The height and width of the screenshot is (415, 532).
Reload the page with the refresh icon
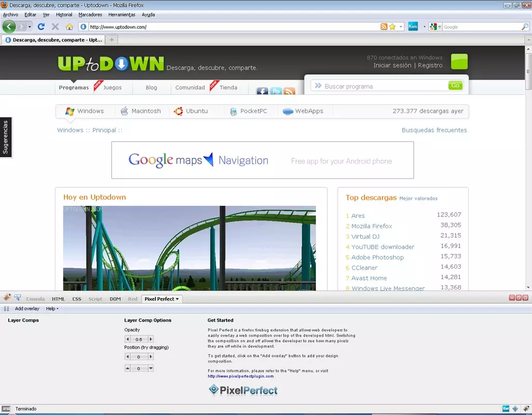click(x=41, y=26)
